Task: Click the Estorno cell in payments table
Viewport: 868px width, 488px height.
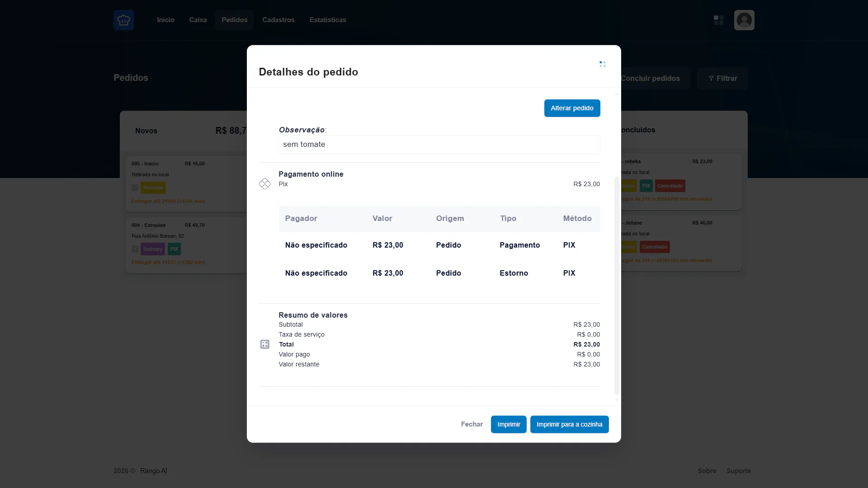Action: [514, 273]
